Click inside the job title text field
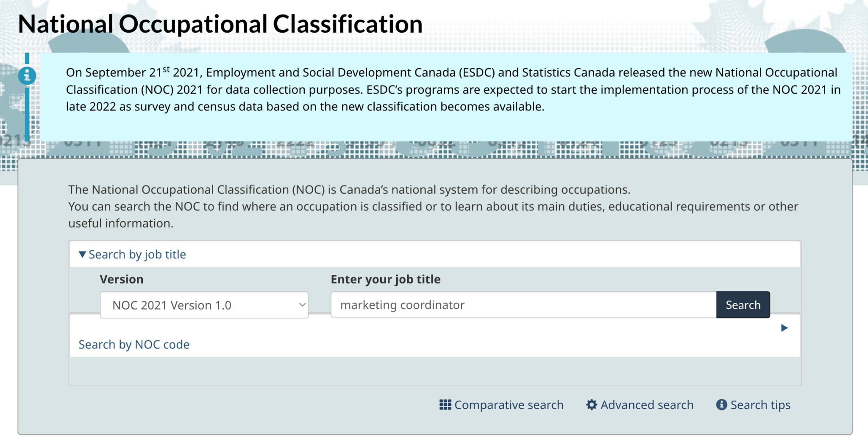868x446 pixels. pyautogui.click(x=509, y=305)
